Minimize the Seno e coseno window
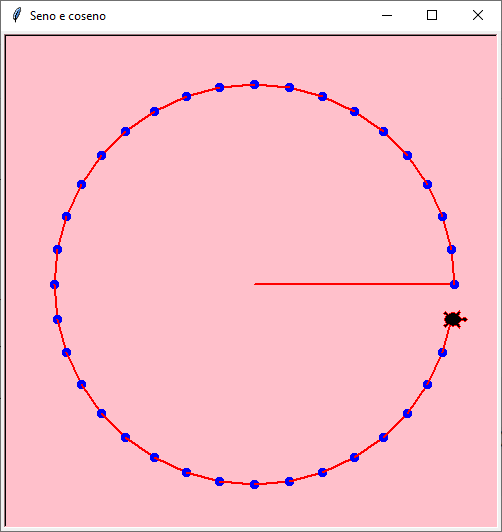This screenshot has width=502, height=532. pos(387,15)
